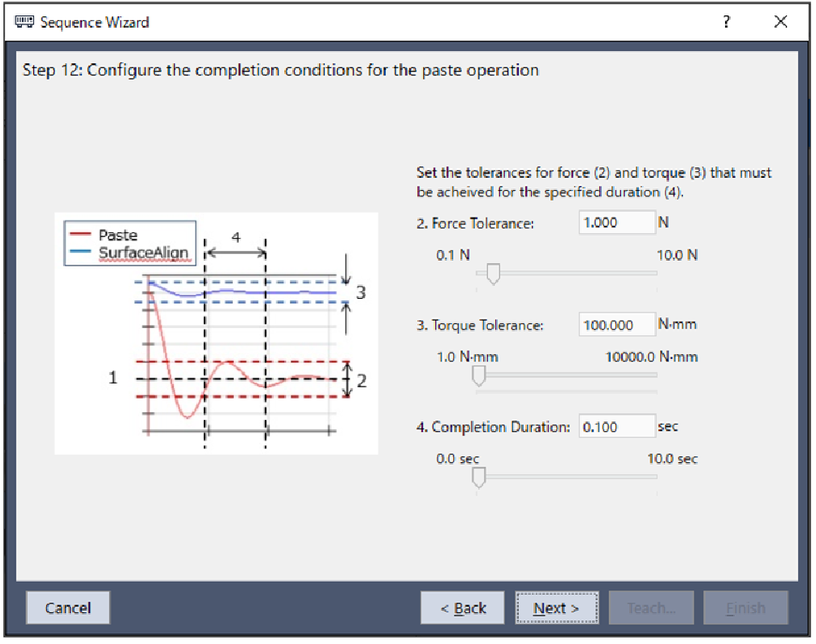816x644 pixels.
Task: Proceed with the Next button
Action: [x=556, y=607]
